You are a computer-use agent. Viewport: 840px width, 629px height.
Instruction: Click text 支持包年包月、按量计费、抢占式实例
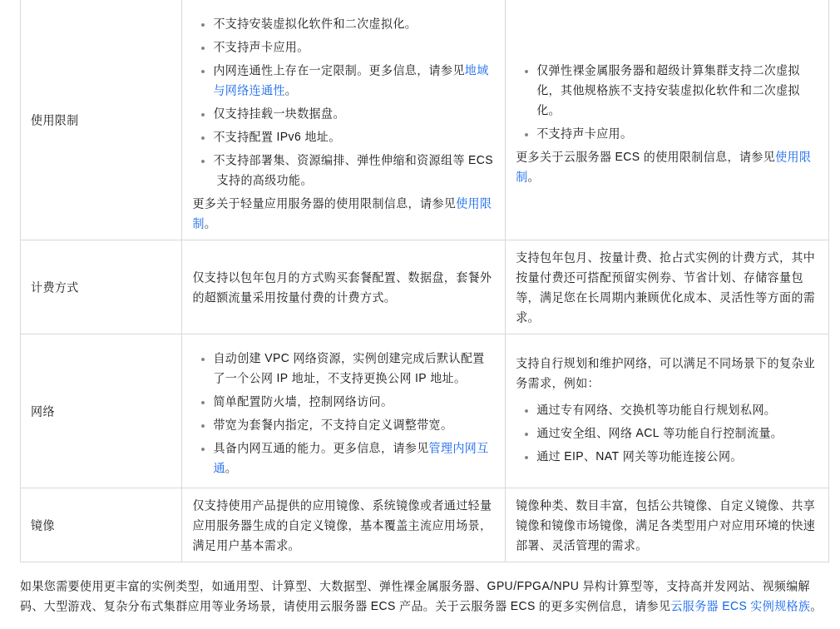click(665, 287)
